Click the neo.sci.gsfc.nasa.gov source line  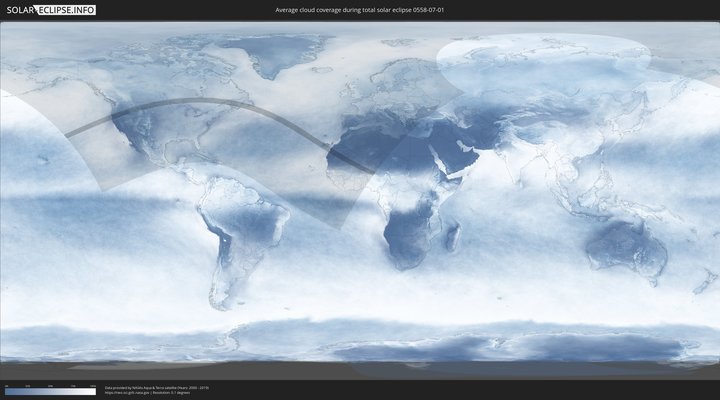coord(147,393)
